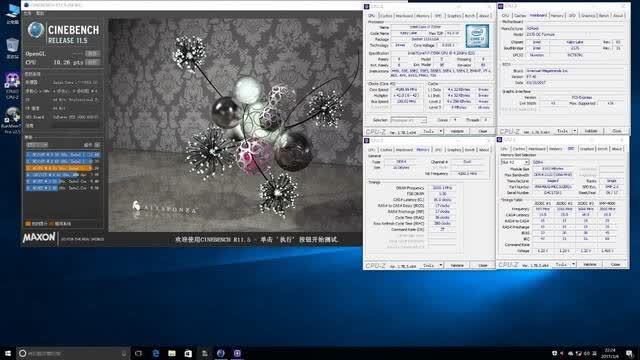Open the Microsoft Store taskbar icon
The height and width of the screenshot is (360, 640).
[x=188, y=353]
